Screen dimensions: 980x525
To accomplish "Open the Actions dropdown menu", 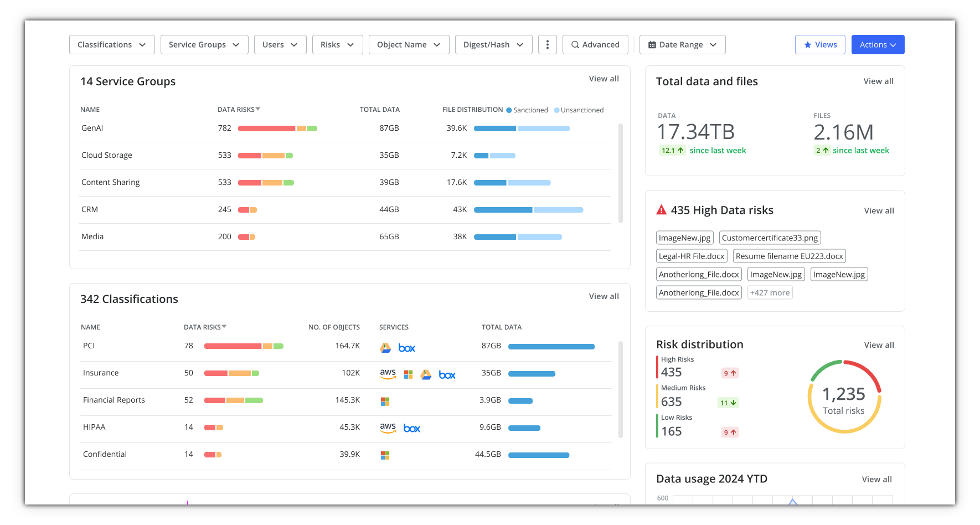I will 878,45.
